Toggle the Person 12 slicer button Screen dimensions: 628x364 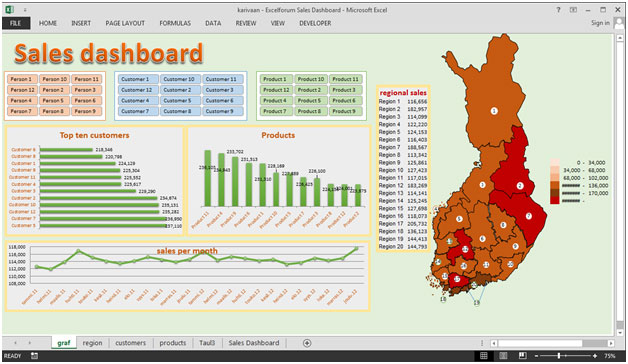22,90
